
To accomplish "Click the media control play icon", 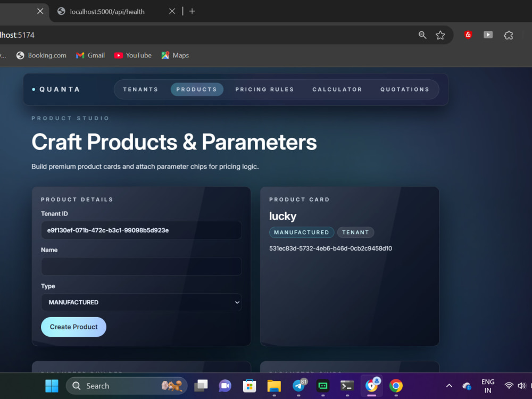I will click(488, 35).
